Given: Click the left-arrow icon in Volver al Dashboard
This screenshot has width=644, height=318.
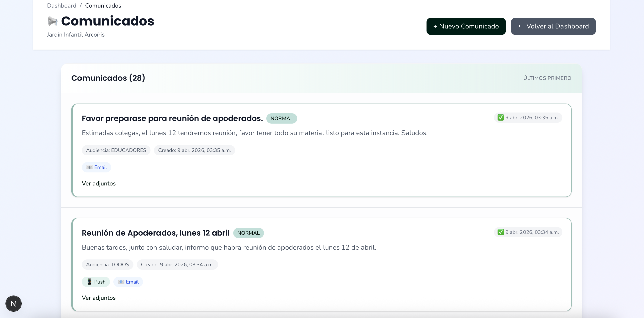Looking at the screenshot, I should [521, 26].
